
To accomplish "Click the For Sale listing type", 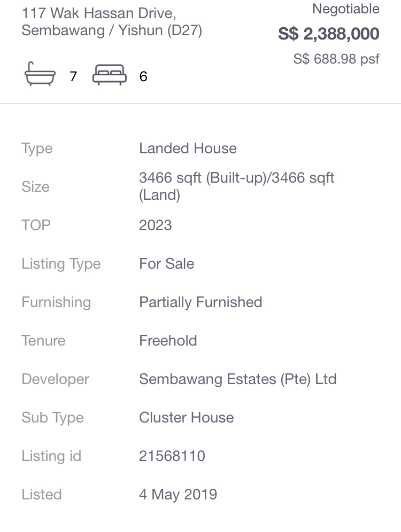I will 166,264.
